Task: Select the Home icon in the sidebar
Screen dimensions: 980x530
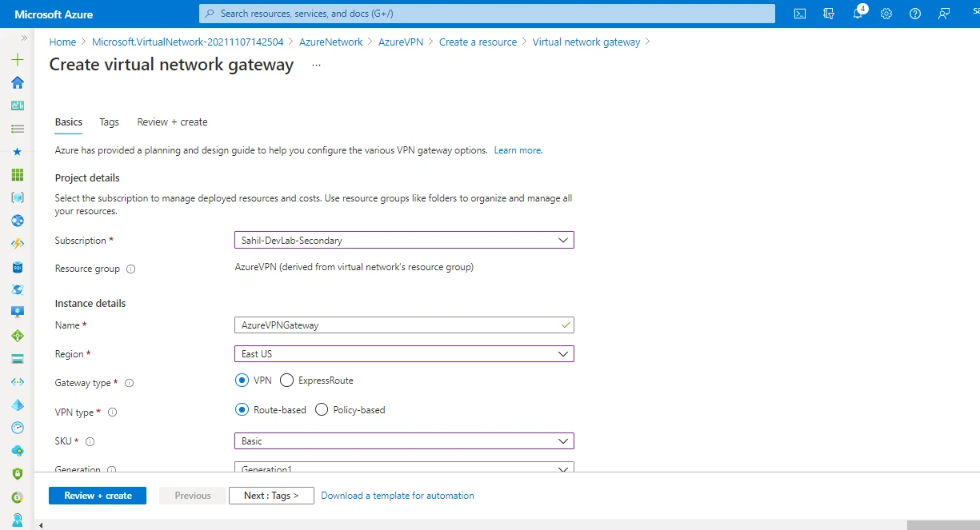Action: [17, 82]
